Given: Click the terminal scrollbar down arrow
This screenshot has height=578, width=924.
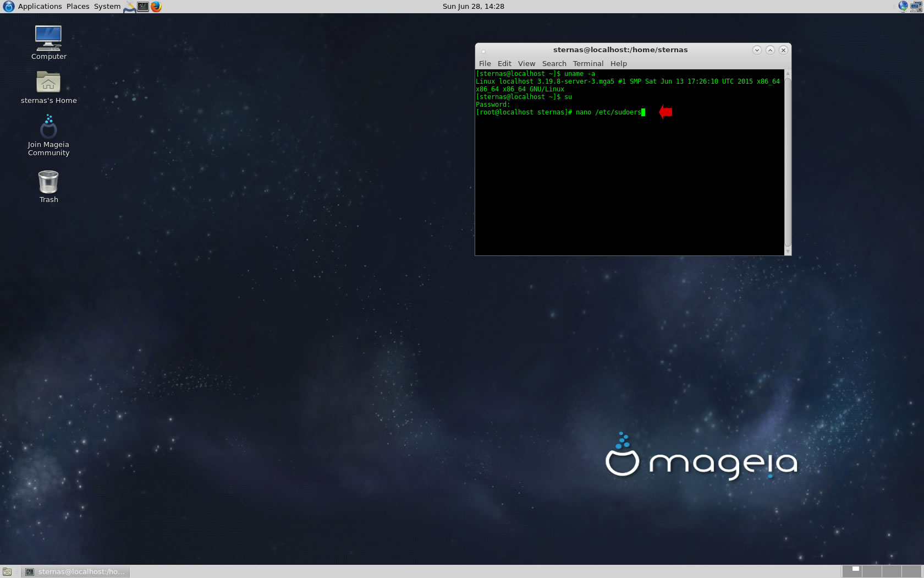Looking at the screenshot, I should 788,252.
